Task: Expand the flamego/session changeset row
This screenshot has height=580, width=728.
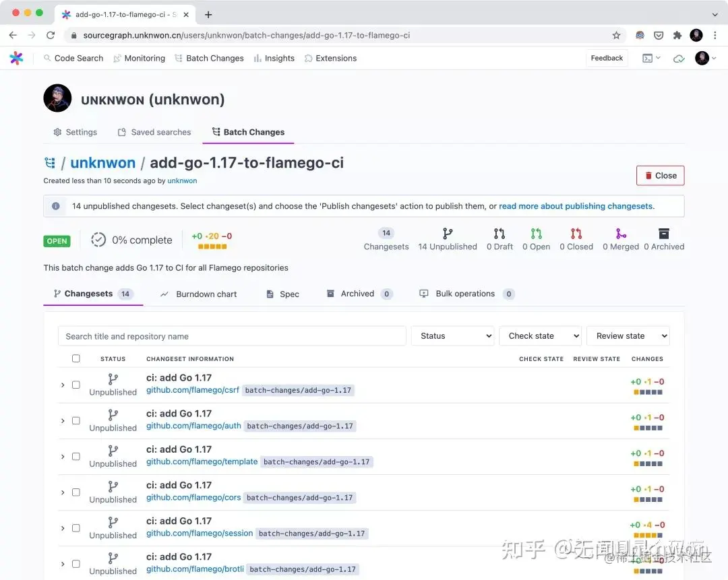Action: click(x=63, y=528)
